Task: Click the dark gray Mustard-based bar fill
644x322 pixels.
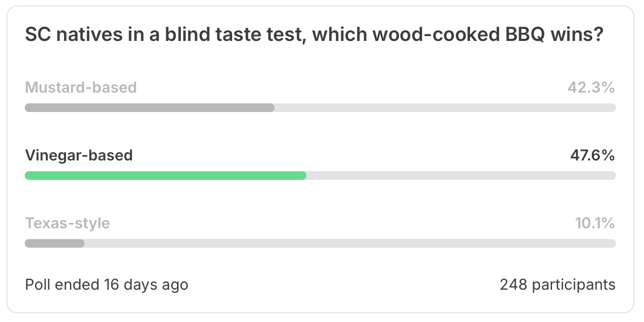Action: click(x=150, y=108)
